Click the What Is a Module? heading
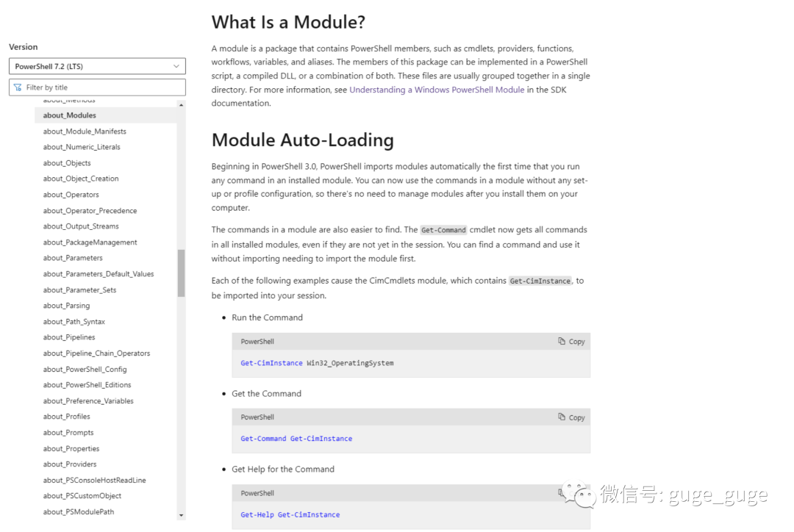This screenshot has height=532, width=794. [288, 22]
